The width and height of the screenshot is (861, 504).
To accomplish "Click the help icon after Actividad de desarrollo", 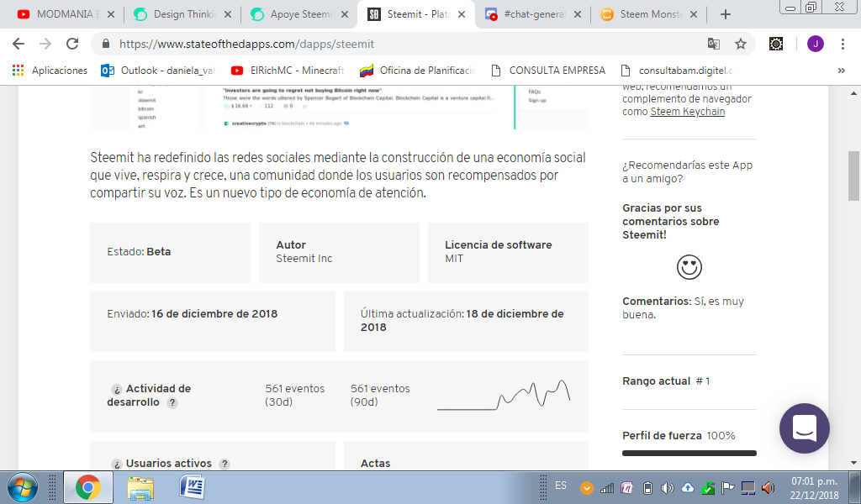I will coord(172,402).
